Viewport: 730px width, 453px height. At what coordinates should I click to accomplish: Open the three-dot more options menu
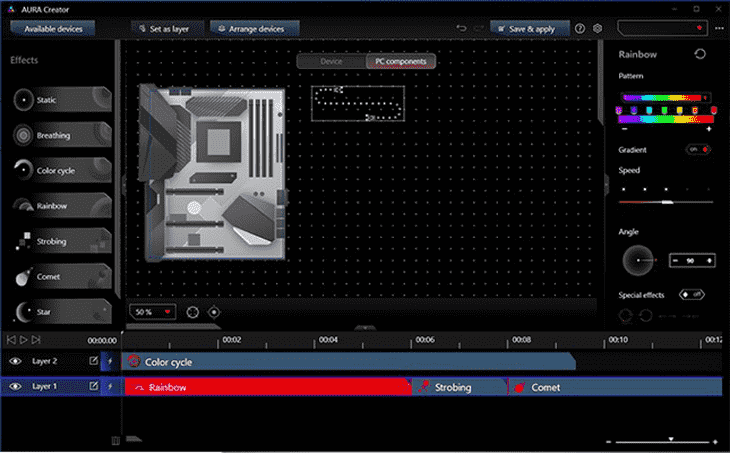(x=719, y=28)
